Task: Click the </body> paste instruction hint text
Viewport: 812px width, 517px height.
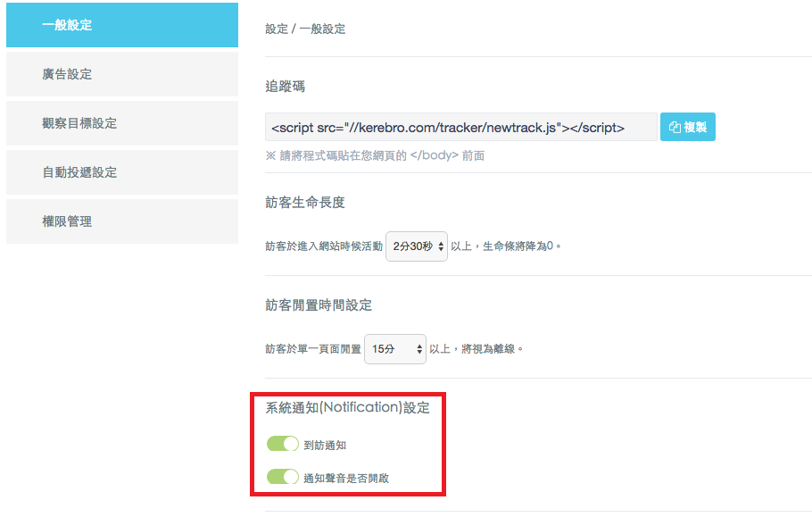Action: coord(375,155)
